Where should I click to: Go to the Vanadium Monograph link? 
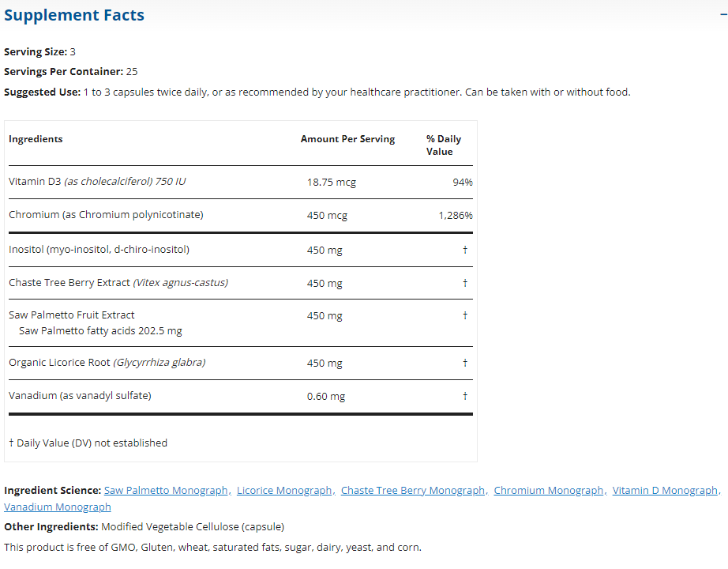[x=58, y=507]
